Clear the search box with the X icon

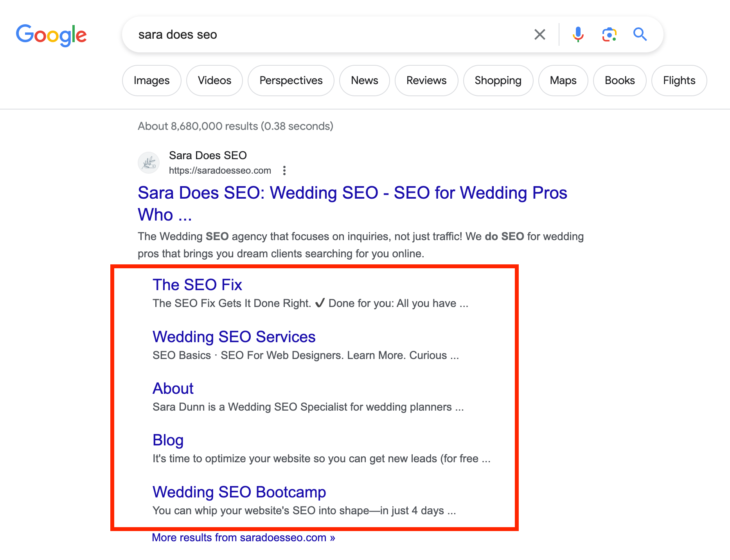click(x=539, y=34)
